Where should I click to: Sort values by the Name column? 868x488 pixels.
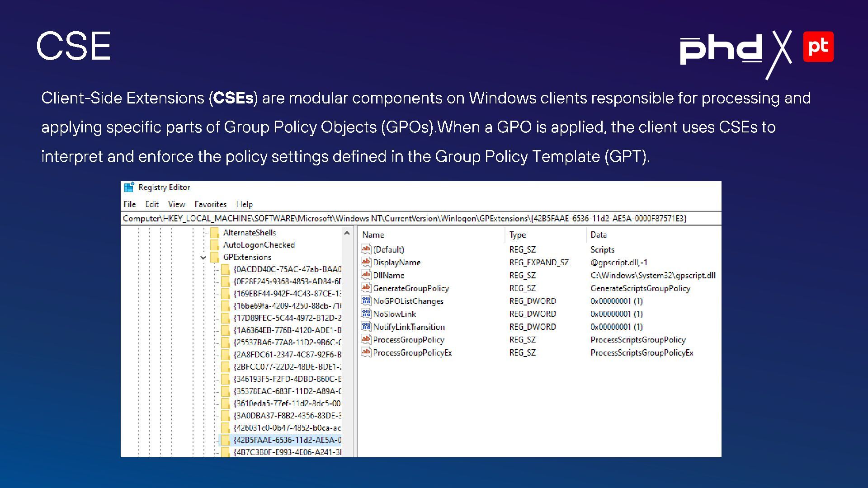click(x=373, y=235)
